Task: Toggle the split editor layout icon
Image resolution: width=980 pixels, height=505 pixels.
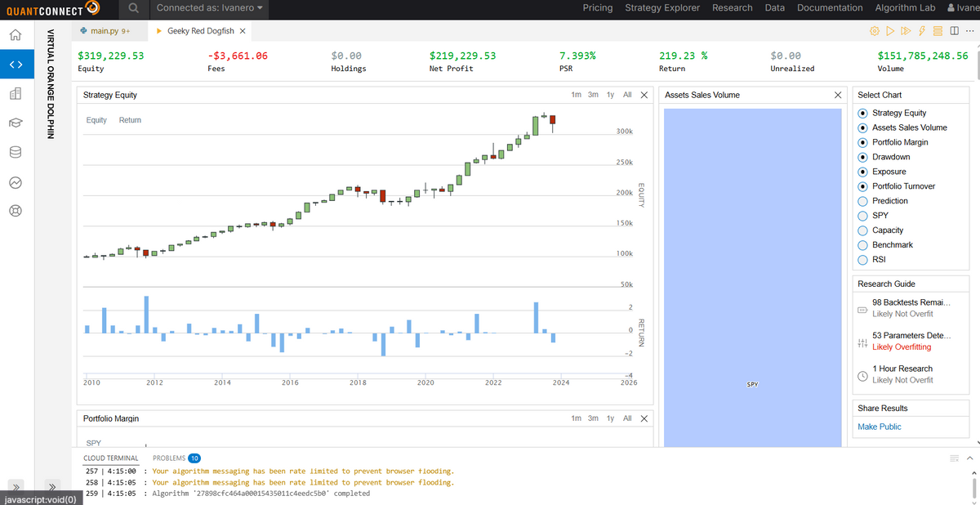Action: pos(953,31)
